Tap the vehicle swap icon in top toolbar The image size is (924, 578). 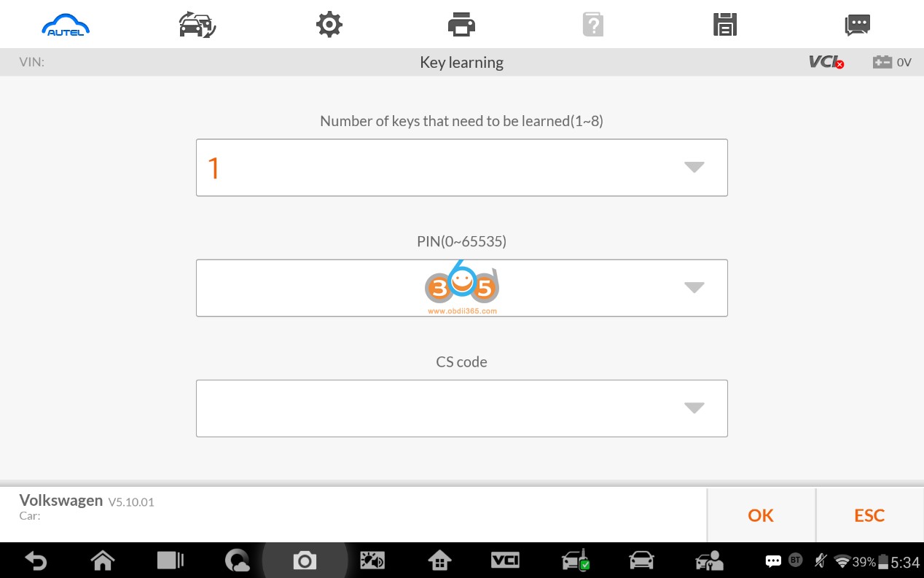(x=197, y=26)
